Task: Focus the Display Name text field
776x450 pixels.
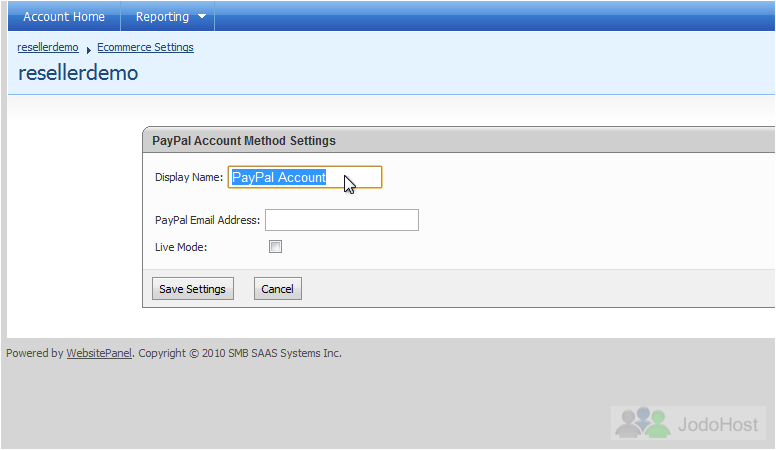Action: click(305, 177)
